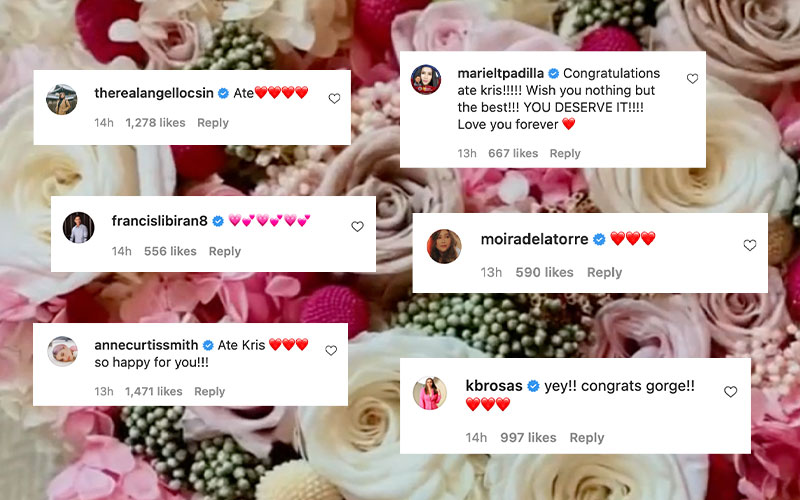Image resolution: width=800 pixels, height=500 pixels.
Task: Reply to kbrosas's comment
Action: [587, 438]
